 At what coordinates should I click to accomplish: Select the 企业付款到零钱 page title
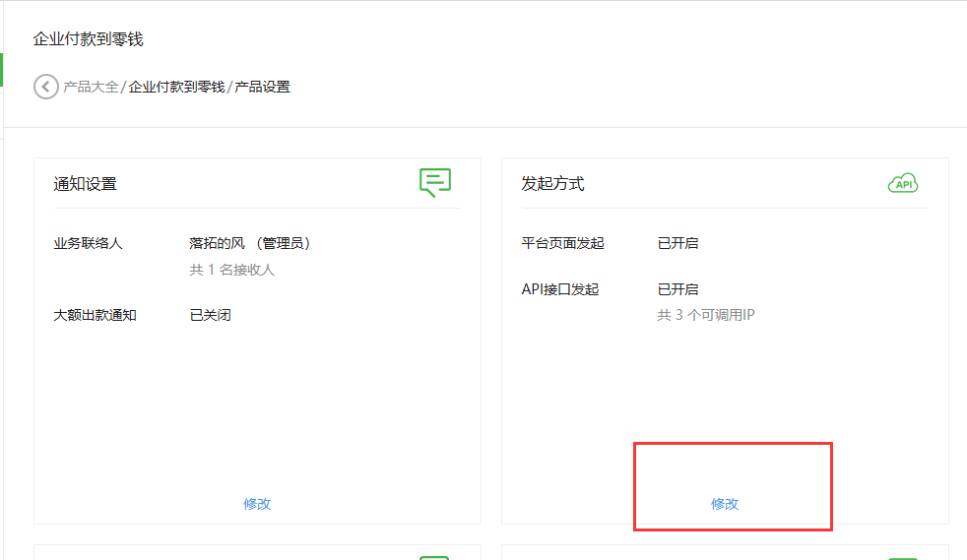[89, 39]
